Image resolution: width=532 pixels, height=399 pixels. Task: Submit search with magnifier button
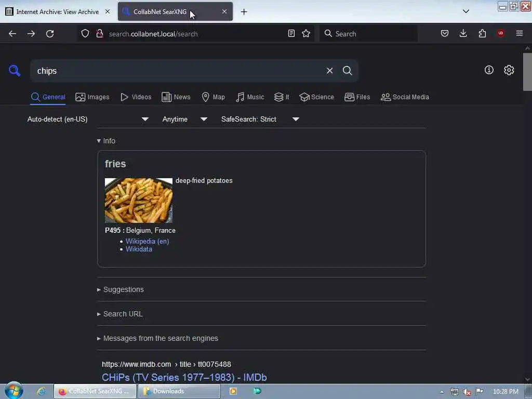pos(347,71)
